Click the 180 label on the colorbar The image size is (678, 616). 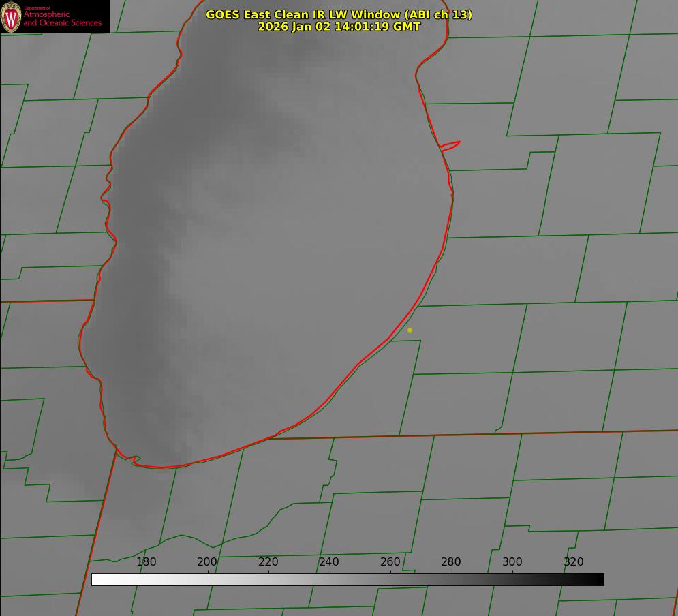[x=147, y=561]
